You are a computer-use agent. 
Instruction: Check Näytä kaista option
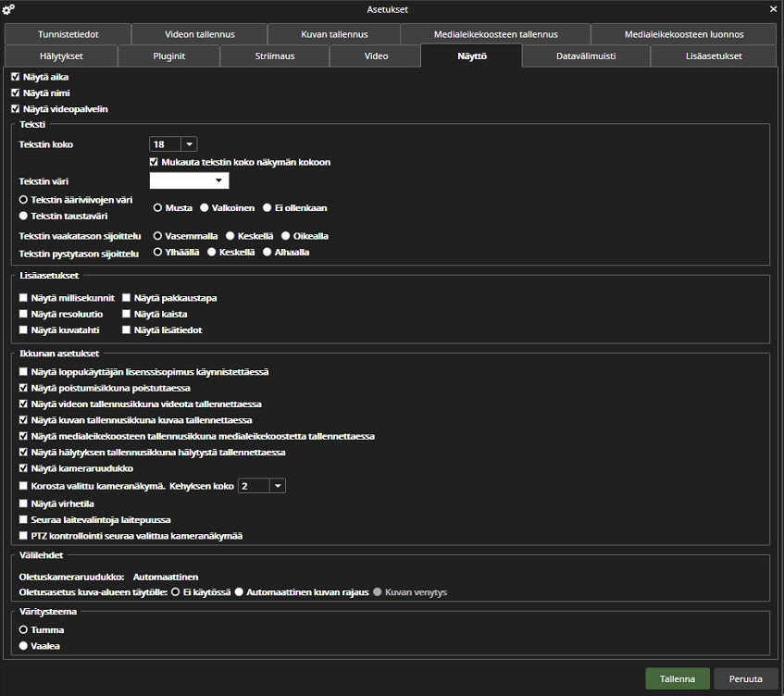click(126, 314)
